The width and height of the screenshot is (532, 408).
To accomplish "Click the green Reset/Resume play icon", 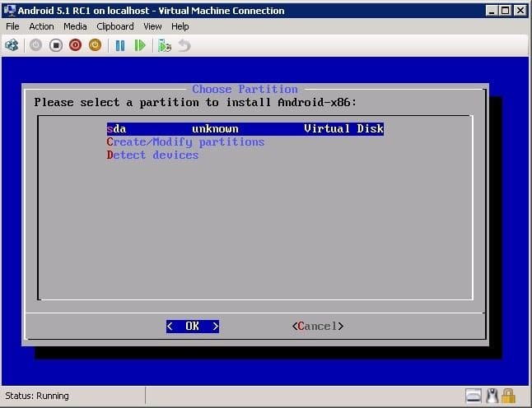I will (x=140, y=45).
